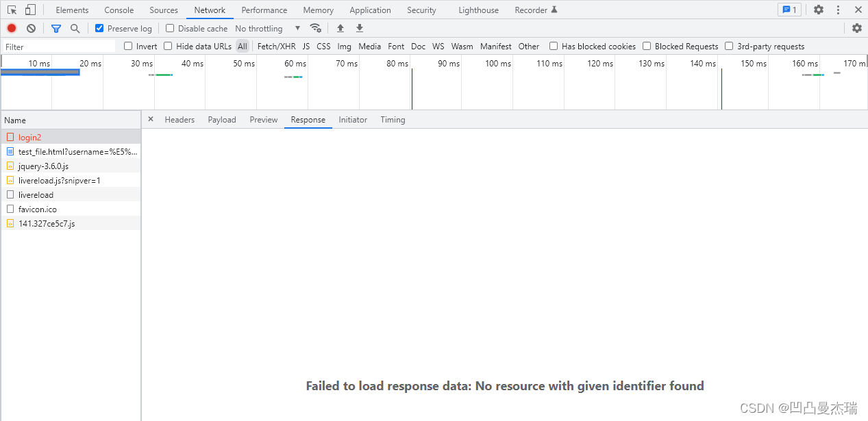Viewport: 868px width, 421px height.
Task: Enable the Disable cache checkbox
Action: (x=170, y=29)
